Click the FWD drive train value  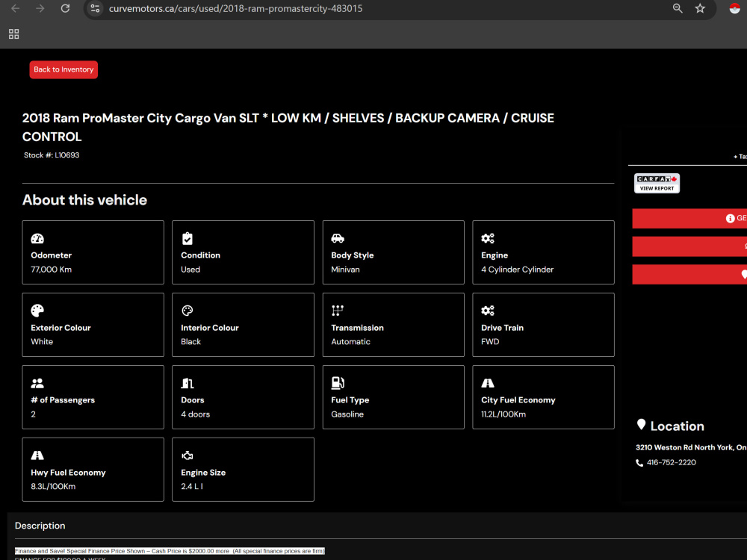[490, 342]
